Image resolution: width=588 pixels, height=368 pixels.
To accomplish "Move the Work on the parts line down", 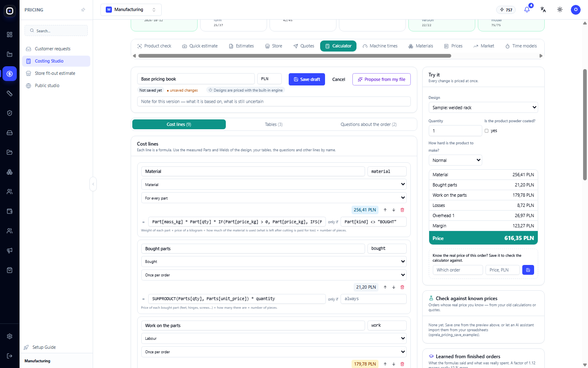I will coord(394,364).
